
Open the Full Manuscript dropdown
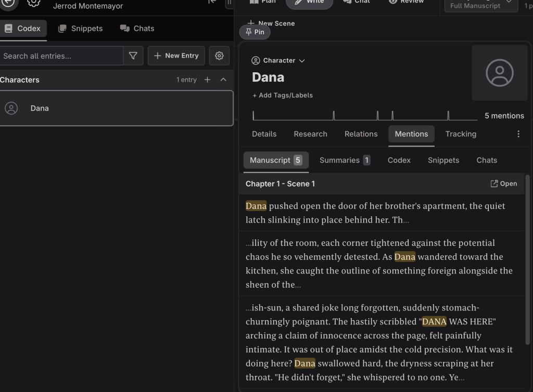(x=481, y=5)
